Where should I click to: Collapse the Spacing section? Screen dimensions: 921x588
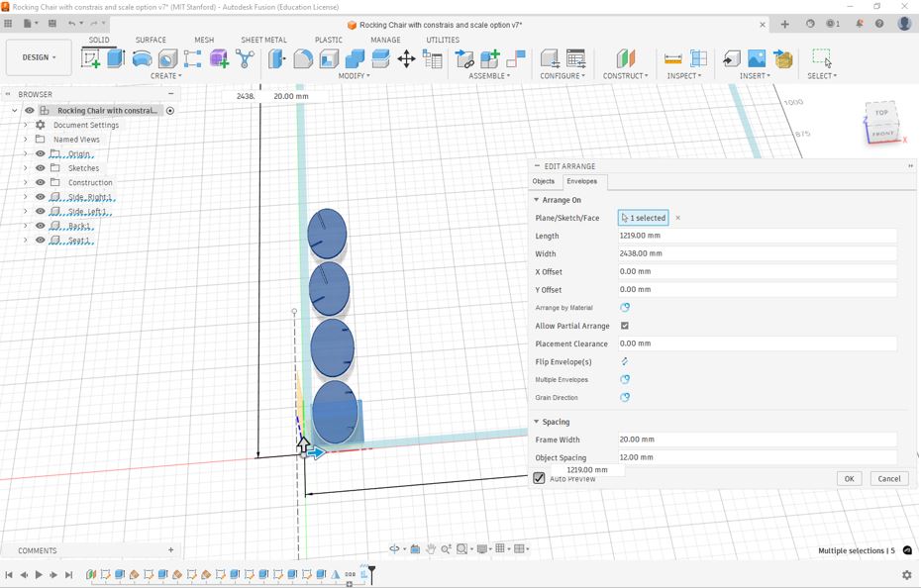pyautogui.click(x=537, y=422)
